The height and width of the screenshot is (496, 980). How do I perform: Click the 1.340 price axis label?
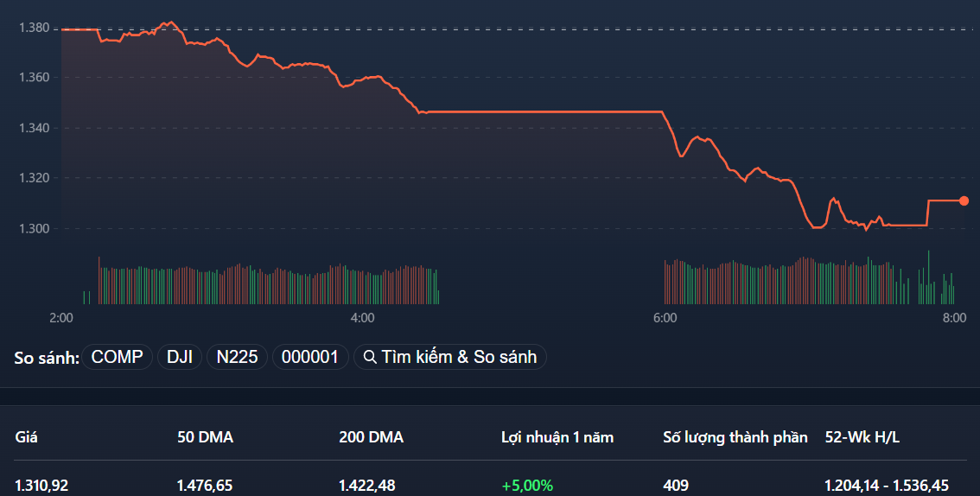(x=35, y=128)
